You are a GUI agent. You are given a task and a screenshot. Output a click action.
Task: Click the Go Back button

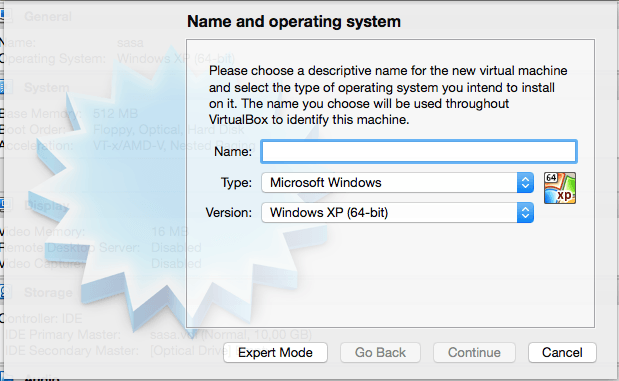[x=380, y=352]
